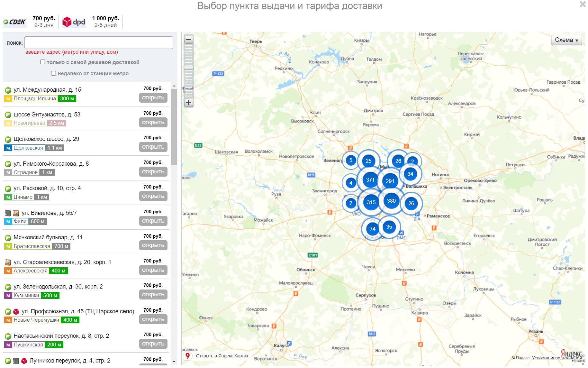This screenshot has width=588, height=368.
Task: Select the 1 000 руб. 2-5 дней tariff tab
Action: [x=105, y=22]
